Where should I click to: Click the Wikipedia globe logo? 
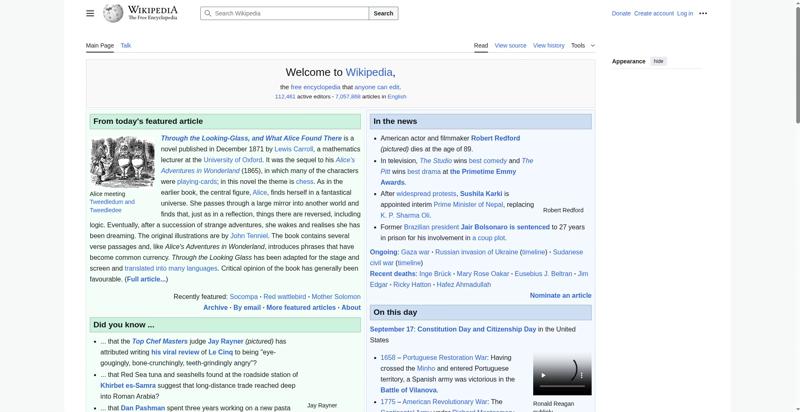pyautogui.click(x=113, y=13)
